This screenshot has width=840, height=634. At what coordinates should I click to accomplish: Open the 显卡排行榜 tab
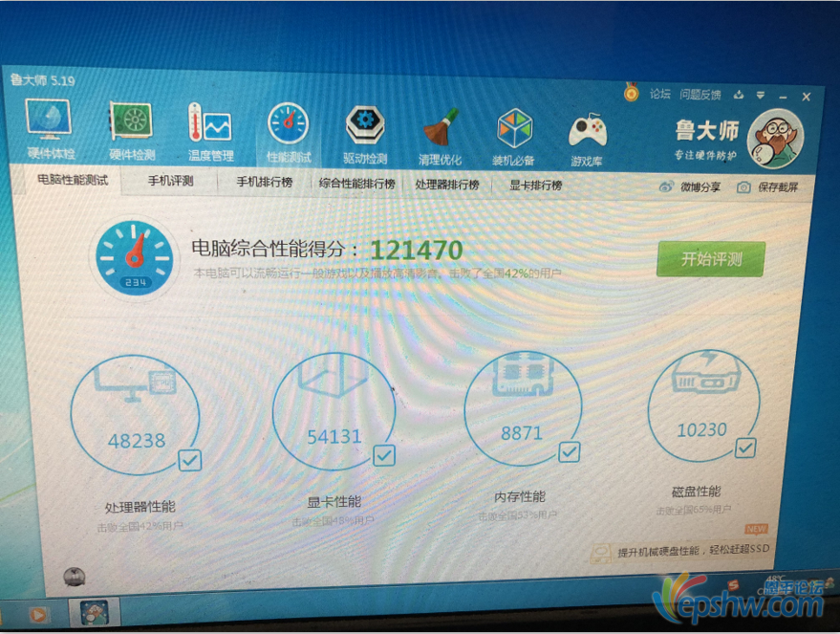(x=535, y=186)
